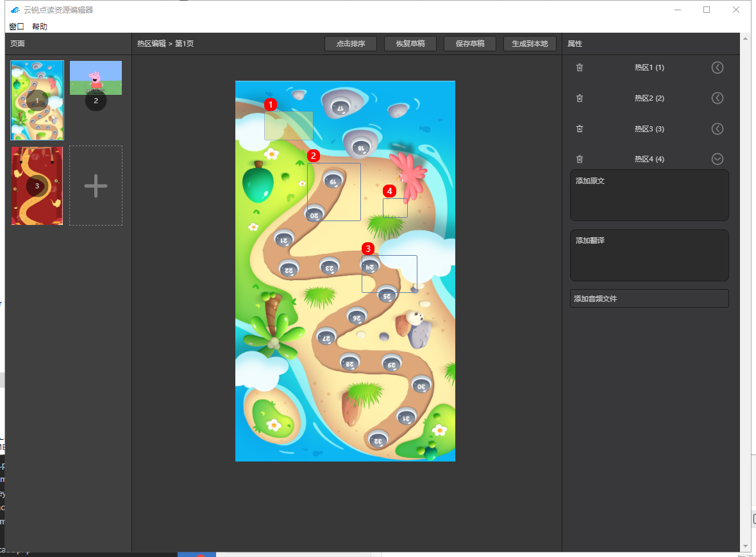
Task: Select red hotspot marker 2 on canvas
Action: tap(314, 156)
